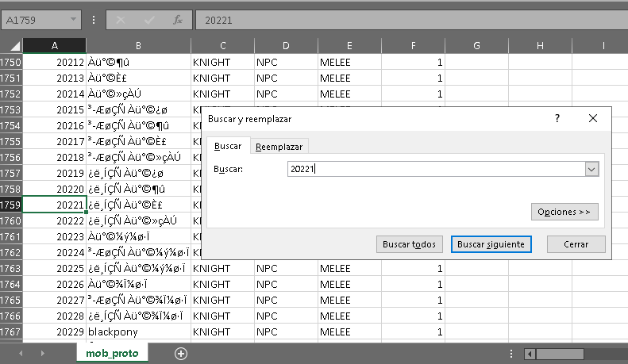Screen dimensions: 628x364
Task: Close the Buscar y reemplazar dialog
Action: [593, 118]
